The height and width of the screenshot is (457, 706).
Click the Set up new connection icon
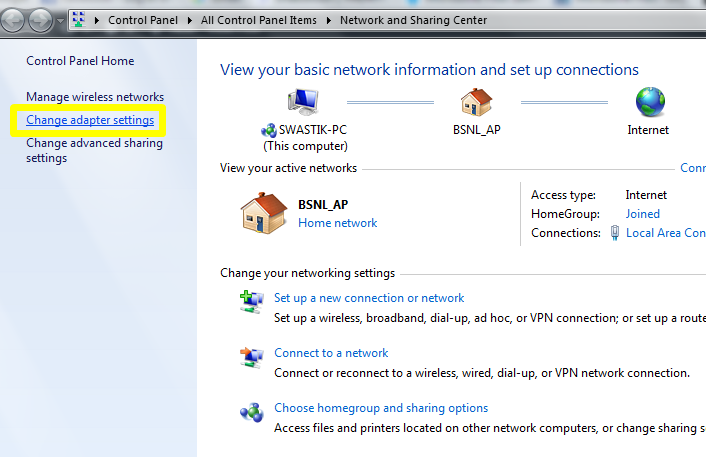click(x=252, y=302)
